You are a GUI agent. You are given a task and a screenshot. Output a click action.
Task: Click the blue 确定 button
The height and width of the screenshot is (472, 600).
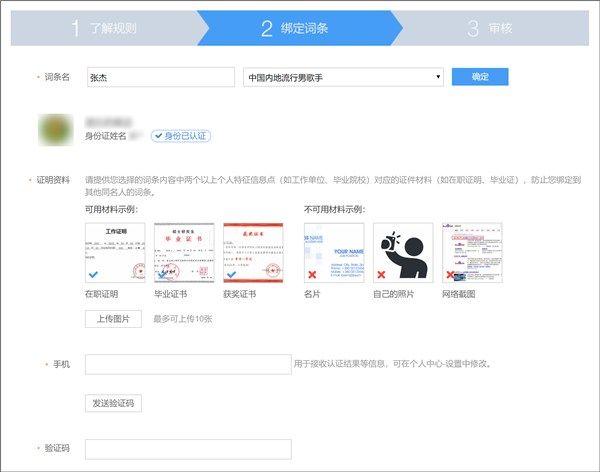480,77
